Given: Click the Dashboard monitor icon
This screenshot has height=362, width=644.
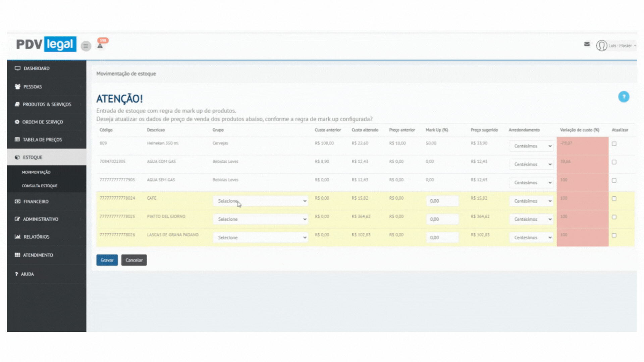Looking at the screenshot, I should [x=17, y=68].
